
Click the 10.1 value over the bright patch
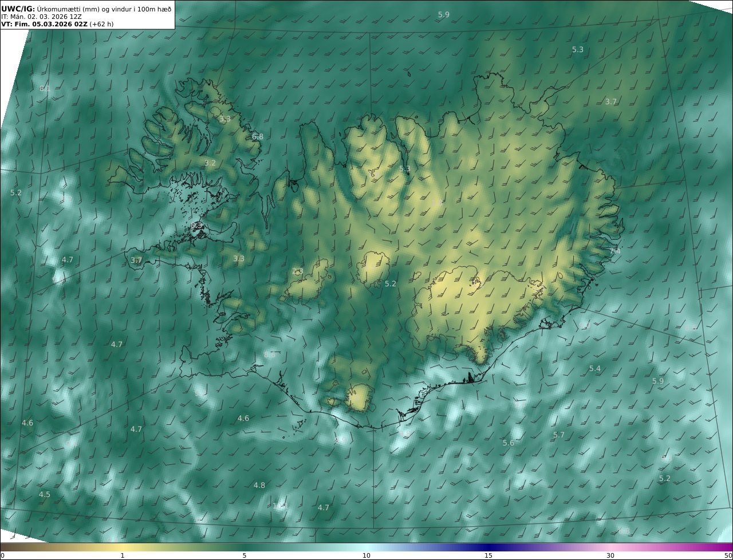click(279, 506)
